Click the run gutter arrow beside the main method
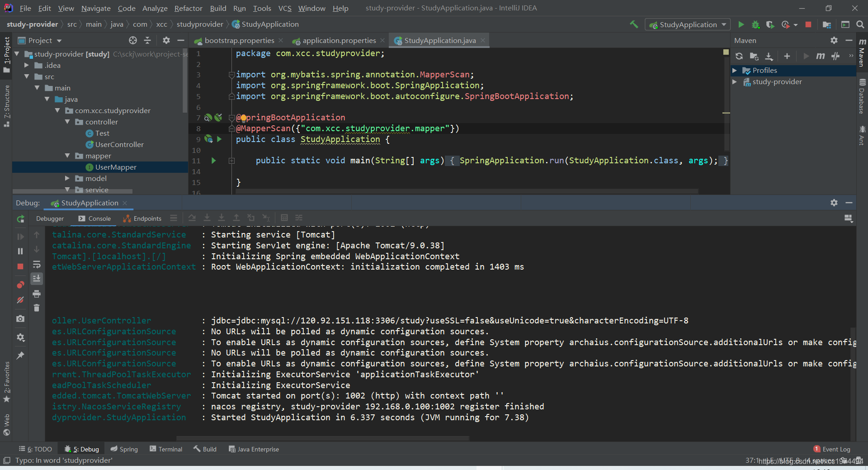This screenshot has height=470, width=868. tap(213, 161)
